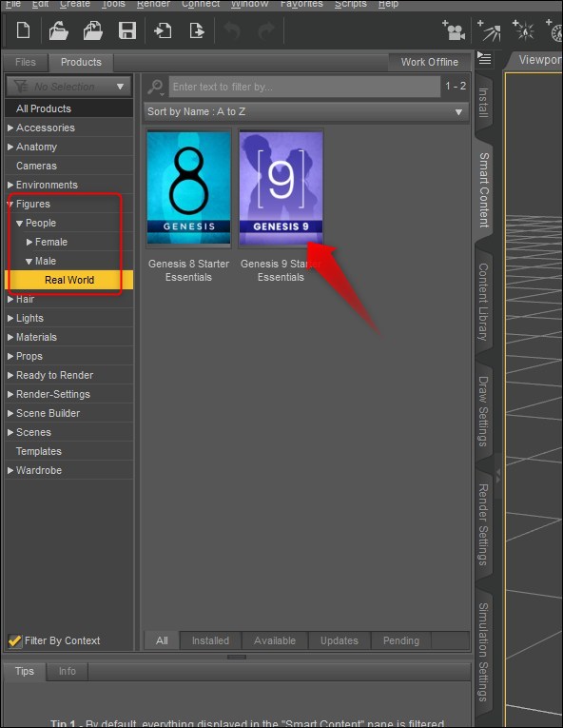The width and height of the screenshot is (563, 728).
Task: Expand the Wardrobe category
Action: coord(10,470)
